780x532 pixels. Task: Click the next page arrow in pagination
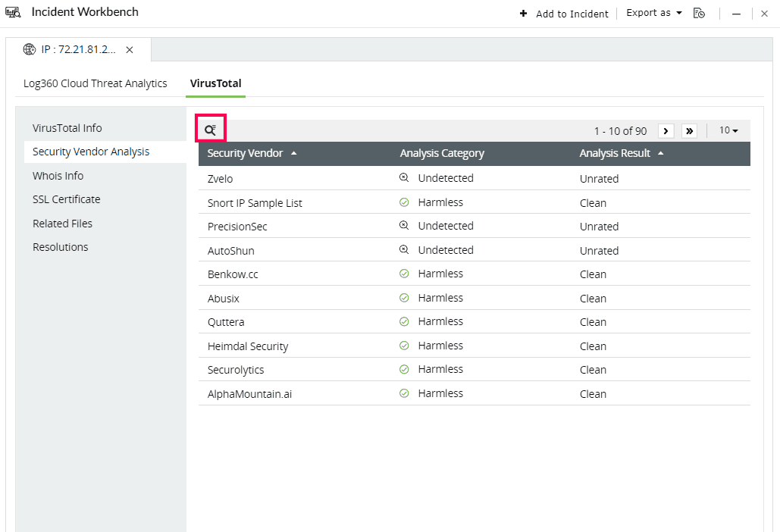(665, 130)
